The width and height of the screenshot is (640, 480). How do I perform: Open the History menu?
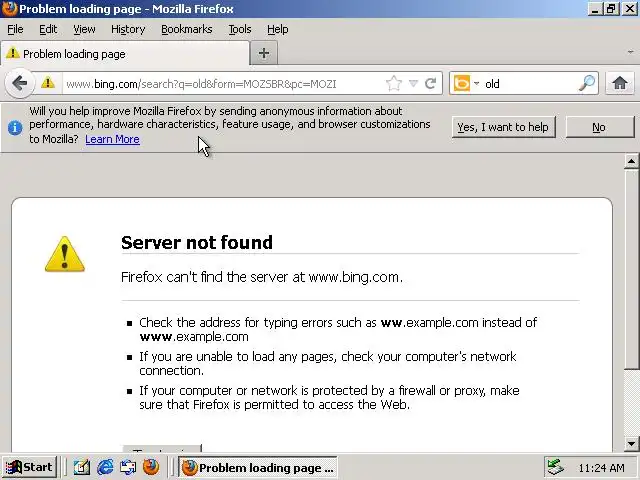click(128, 29)
